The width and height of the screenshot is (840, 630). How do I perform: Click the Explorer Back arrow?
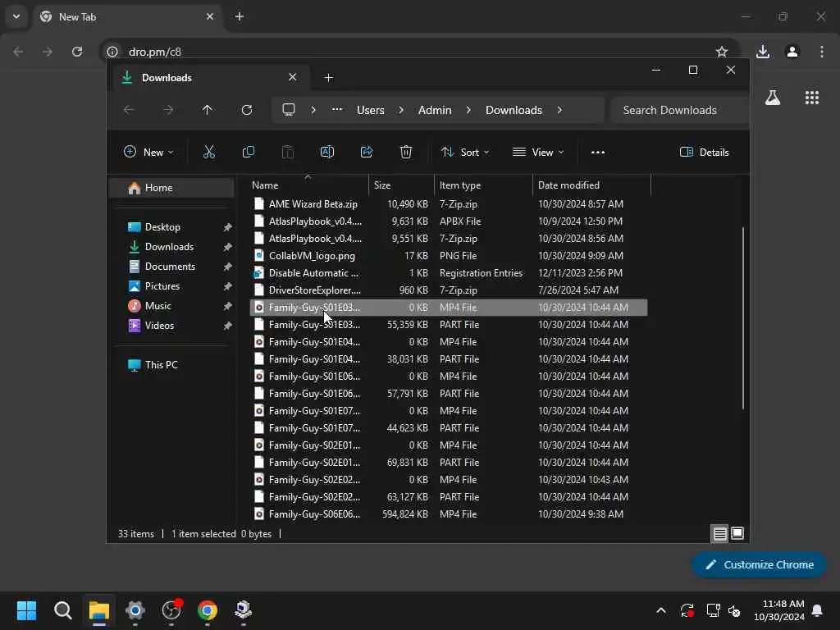[129, 110]
